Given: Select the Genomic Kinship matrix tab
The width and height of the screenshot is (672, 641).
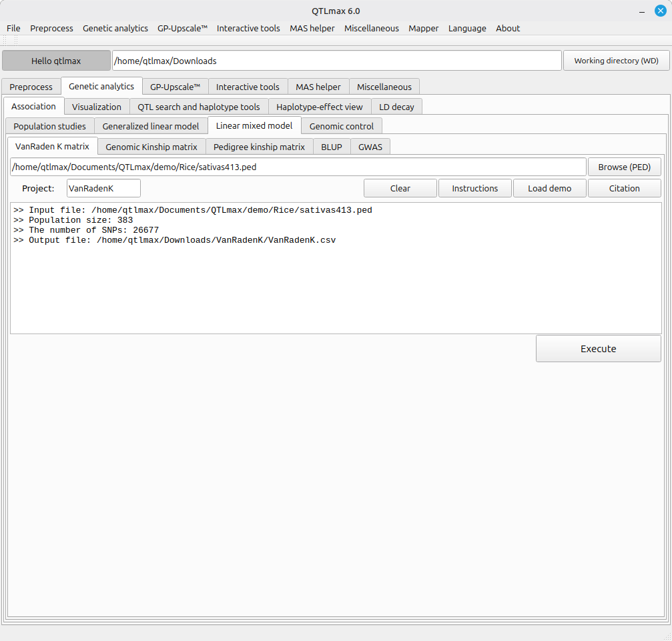Looking at the screenshot, I should [x=151, y=147].
